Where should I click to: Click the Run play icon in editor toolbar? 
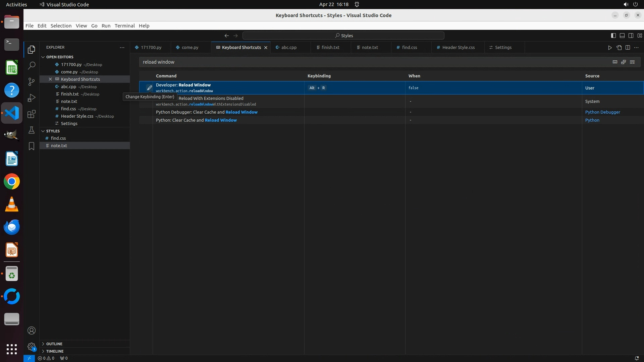click(610, 48)
